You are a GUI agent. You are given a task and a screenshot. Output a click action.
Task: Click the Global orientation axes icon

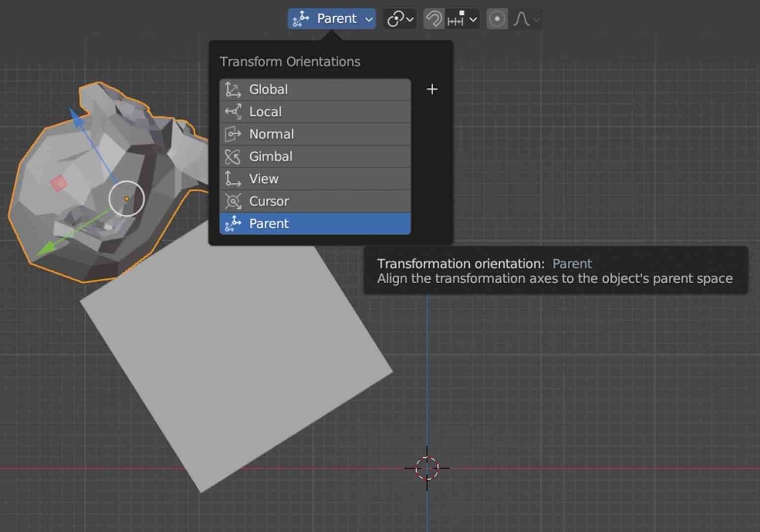(233, 89)
